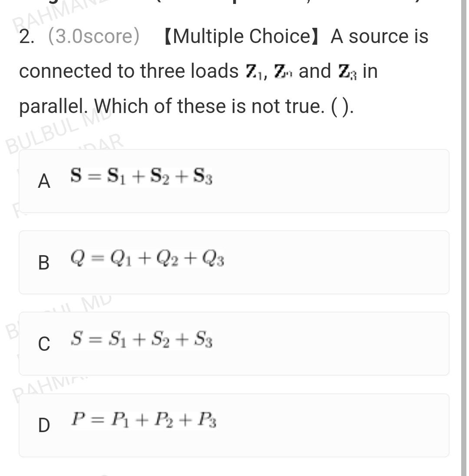Click the letter B label
This screenshot has height=476, width=469.
tap(43, 263)
